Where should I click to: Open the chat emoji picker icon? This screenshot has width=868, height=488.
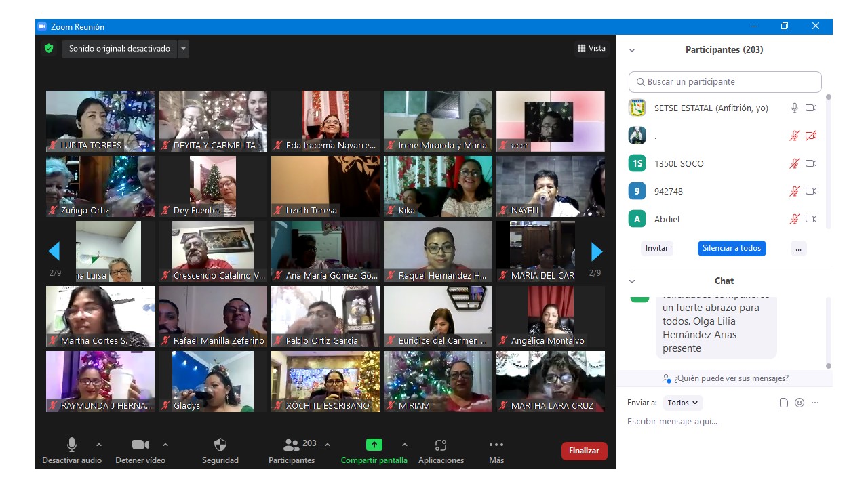[800, 403]
